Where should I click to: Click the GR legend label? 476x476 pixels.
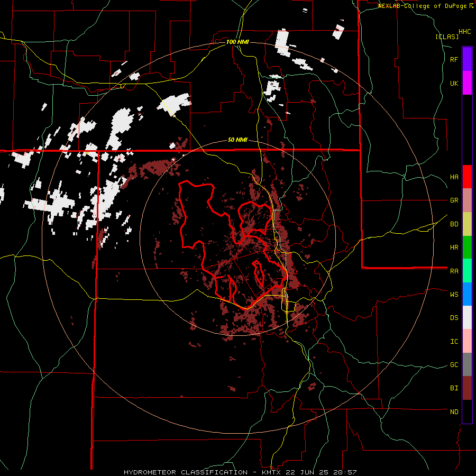pyautogui.click(x=454, y=200)
